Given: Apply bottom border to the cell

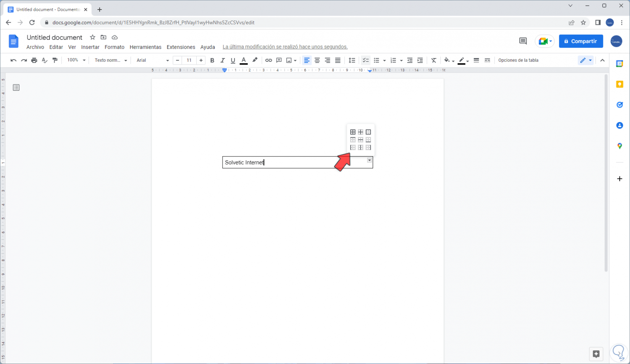Looking at the screenshot, I should point(368,140).
